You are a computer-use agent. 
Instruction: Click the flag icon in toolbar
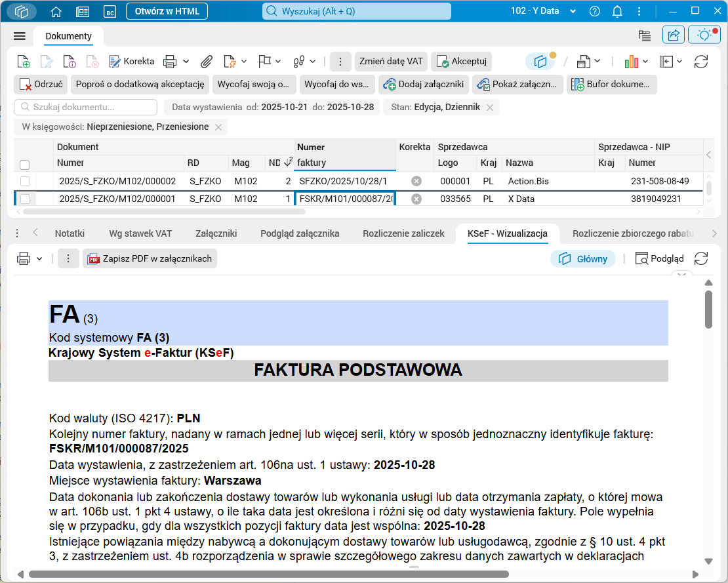(x=265, y=61)
